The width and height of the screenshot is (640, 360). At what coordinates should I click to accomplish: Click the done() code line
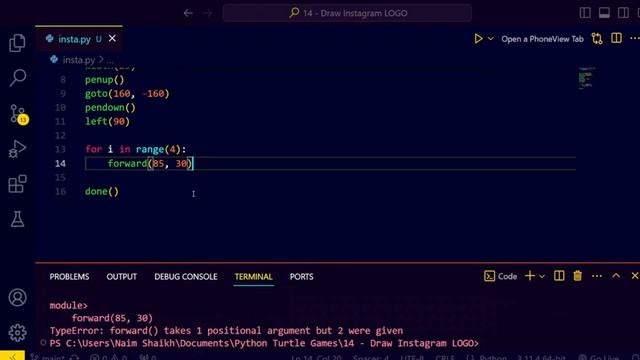102,191
